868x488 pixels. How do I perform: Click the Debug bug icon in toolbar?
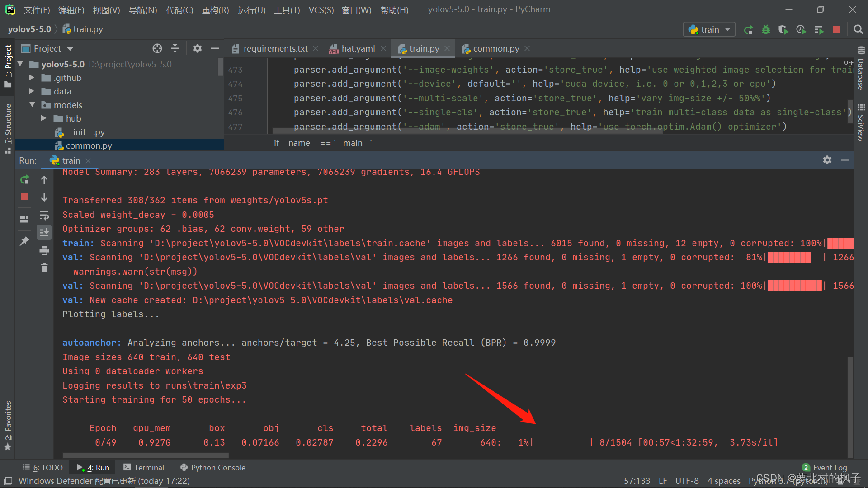pyautogui.click(x=766, y=30)
